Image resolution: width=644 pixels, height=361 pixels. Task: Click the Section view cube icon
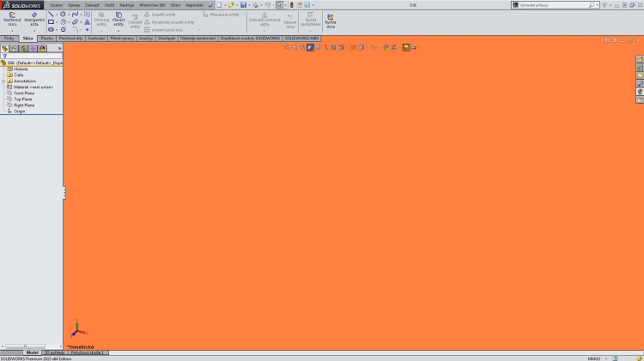point(310,47)
